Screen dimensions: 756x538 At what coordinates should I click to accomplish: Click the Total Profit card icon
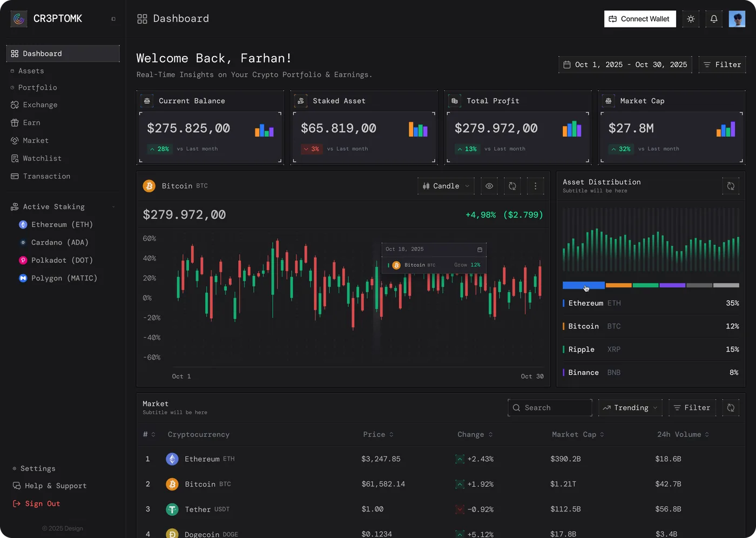[455, 101]
